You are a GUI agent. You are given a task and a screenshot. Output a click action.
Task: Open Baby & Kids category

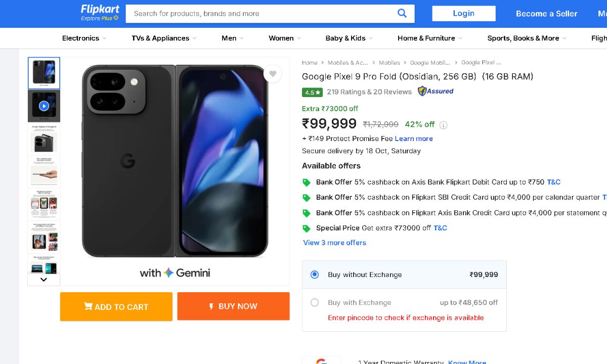(x=349, y=38)
